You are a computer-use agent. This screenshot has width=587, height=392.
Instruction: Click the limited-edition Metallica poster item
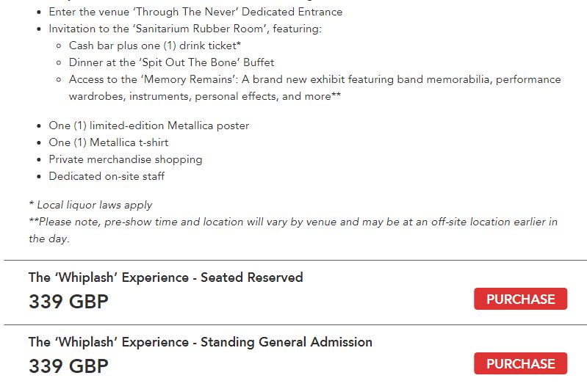pyautogui.click(x=148, y=126)
